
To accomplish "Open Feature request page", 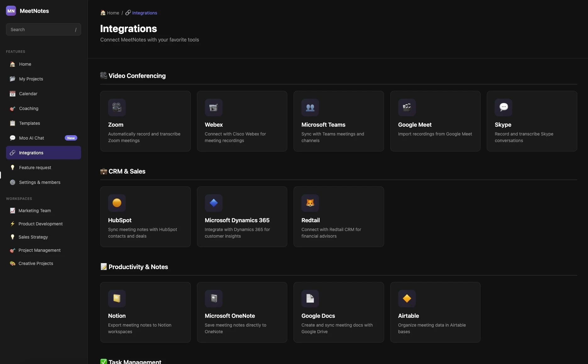I will coord(43,168).
